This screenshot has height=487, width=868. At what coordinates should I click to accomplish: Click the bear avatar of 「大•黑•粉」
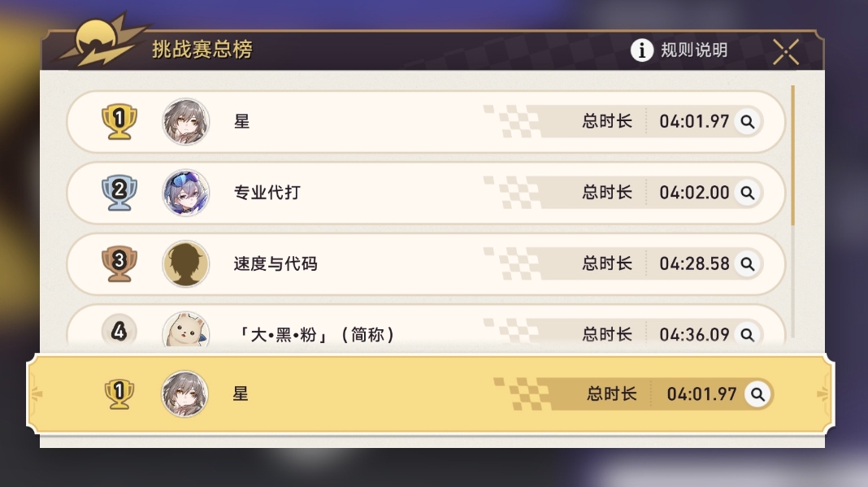[186, 332]
